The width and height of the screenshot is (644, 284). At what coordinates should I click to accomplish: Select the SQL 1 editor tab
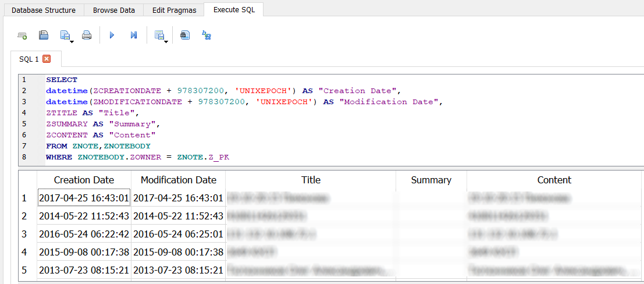coord(29,59)
